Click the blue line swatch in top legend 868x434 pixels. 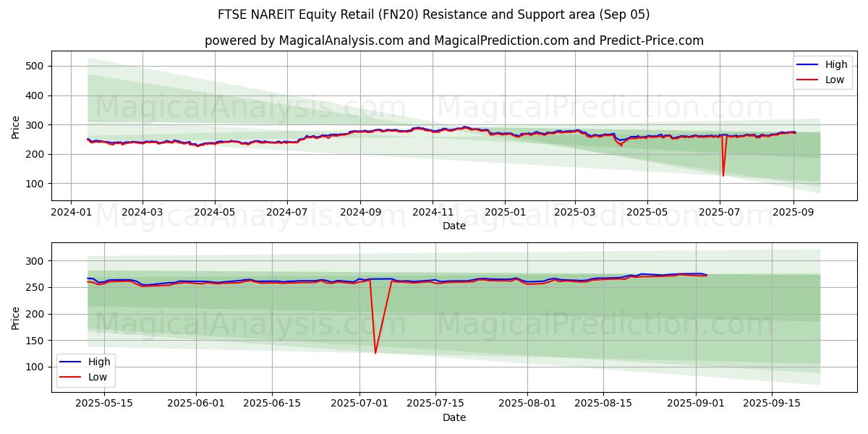click(809, 65)
